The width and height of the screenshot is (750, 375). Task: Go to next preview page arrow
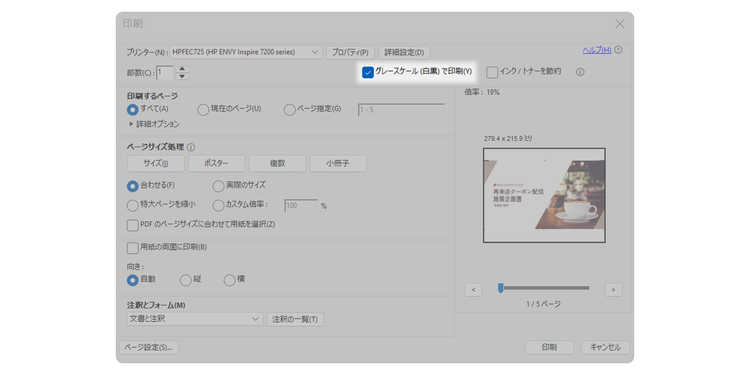pos(614,289)
